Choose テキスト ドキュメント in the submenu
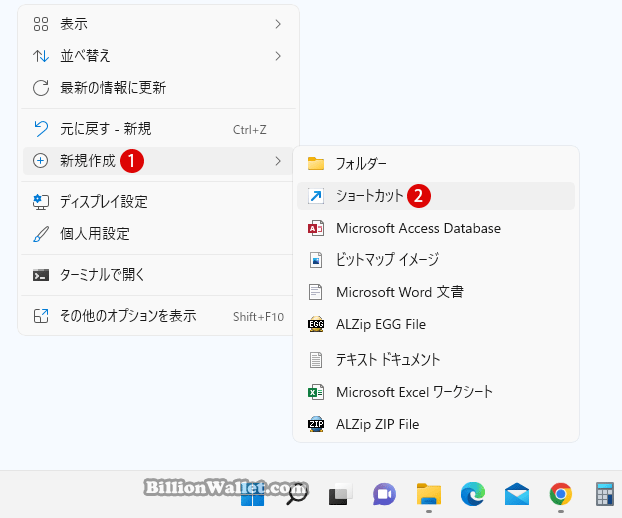Image resolution: width=622 pixels, height=518 pixels. 436,360
